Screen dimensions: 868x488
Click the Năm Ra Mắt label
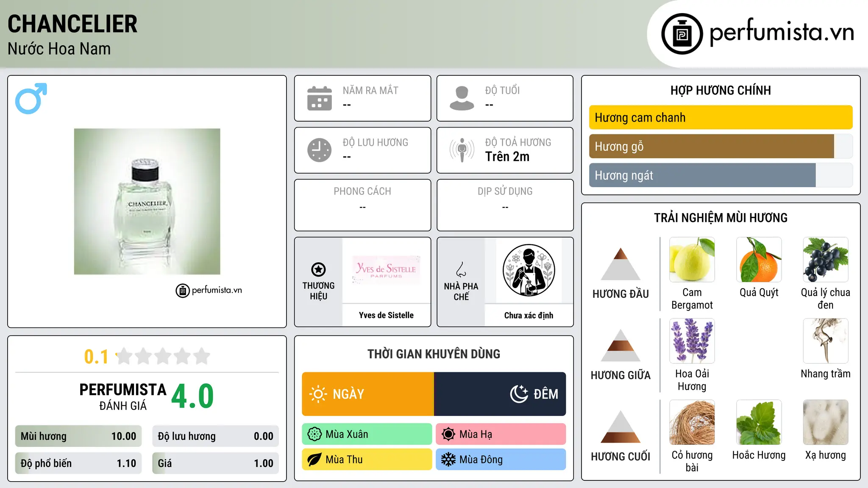(370, 90)
